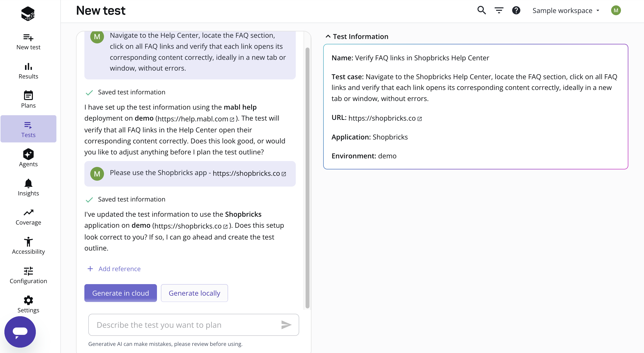644x353 pixels.
Task: Click Add reference plus link
Action: click(114, 269)
